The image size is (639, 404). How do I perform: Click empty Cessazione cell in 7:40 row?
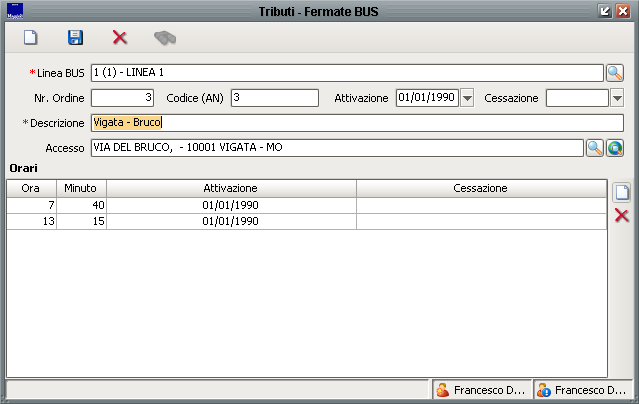tap(481, 205)
